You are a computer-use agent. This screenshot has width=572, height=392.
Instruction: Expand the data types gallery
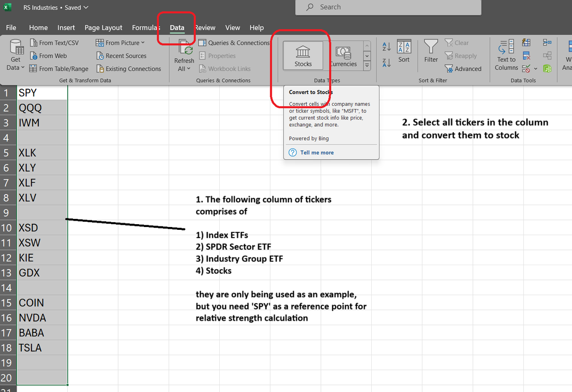(x=367, y=66)
